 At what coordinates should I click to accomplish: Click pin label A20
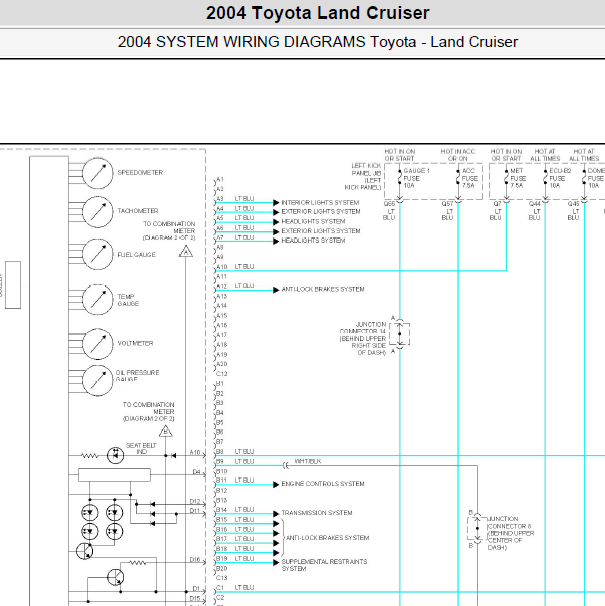coord(222,364)
